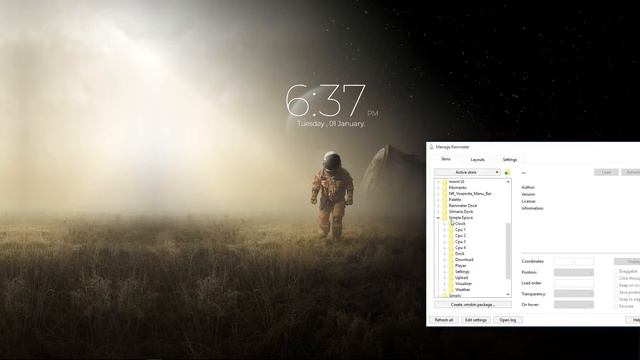Select NR_Yosemite_Menu_Bar in the skin list

[x=470, y=194]
